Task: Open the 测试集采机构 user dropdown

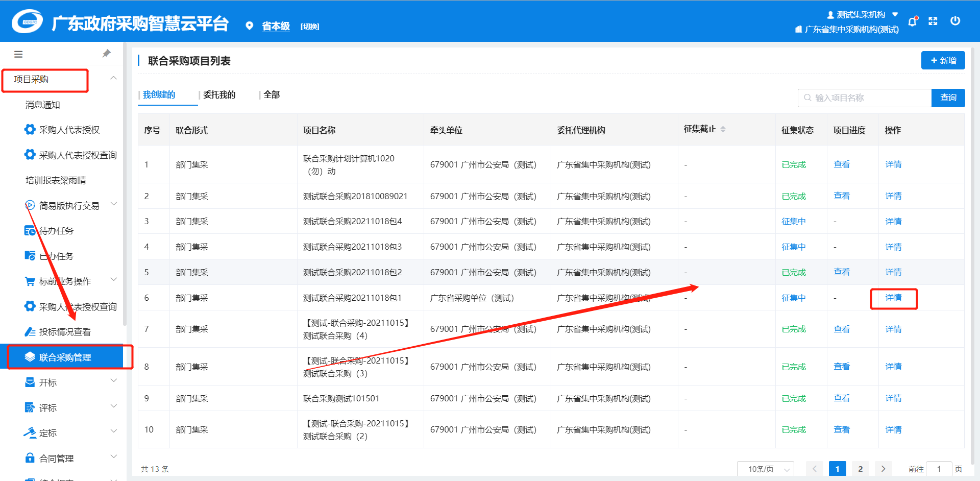Action: pos(863,14)
